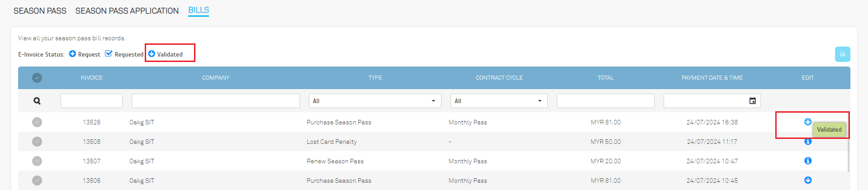Expand the Type filter dropdown

(375, 101)
